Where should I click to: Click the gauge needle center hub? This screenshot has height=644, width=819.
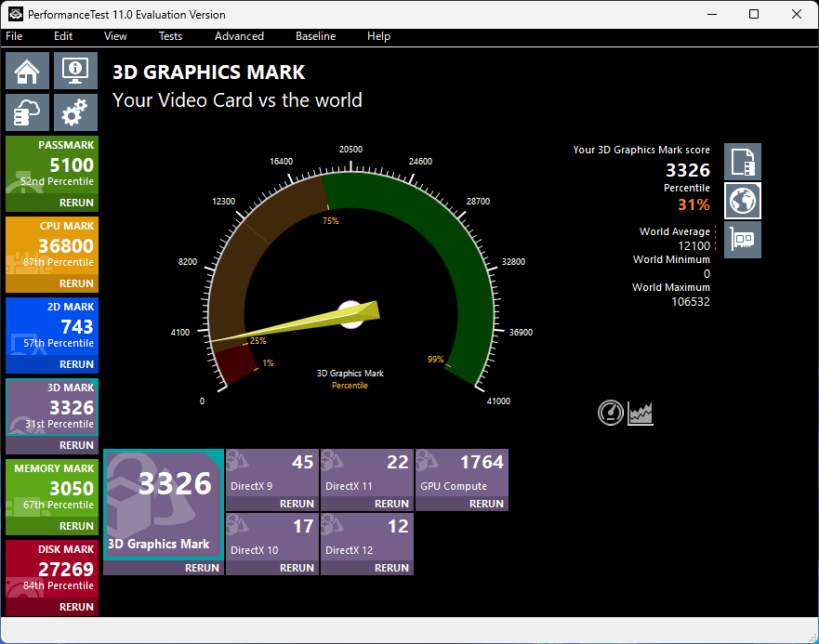[351, 314]
